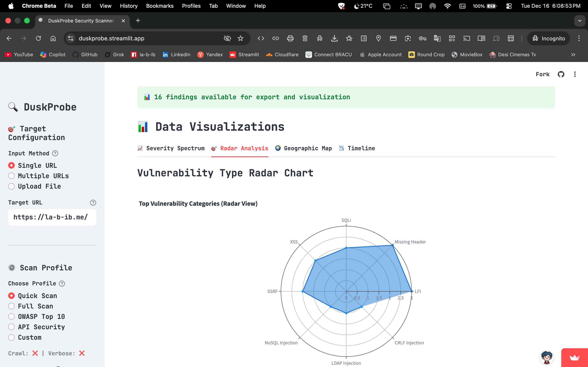Click the print icon in toolbar

tap(290, 38)
